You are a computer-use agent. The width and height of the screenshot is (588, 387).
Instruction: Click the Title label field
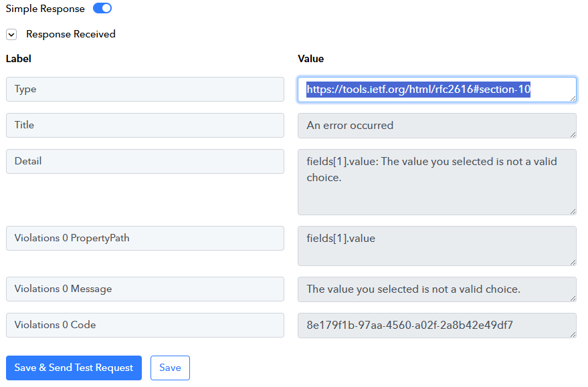(144, 125)
